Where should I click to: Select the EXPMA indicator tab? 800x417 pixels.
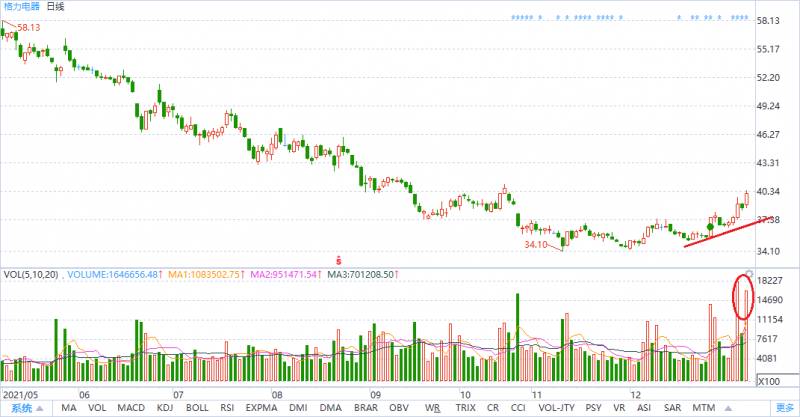point(261,408)
